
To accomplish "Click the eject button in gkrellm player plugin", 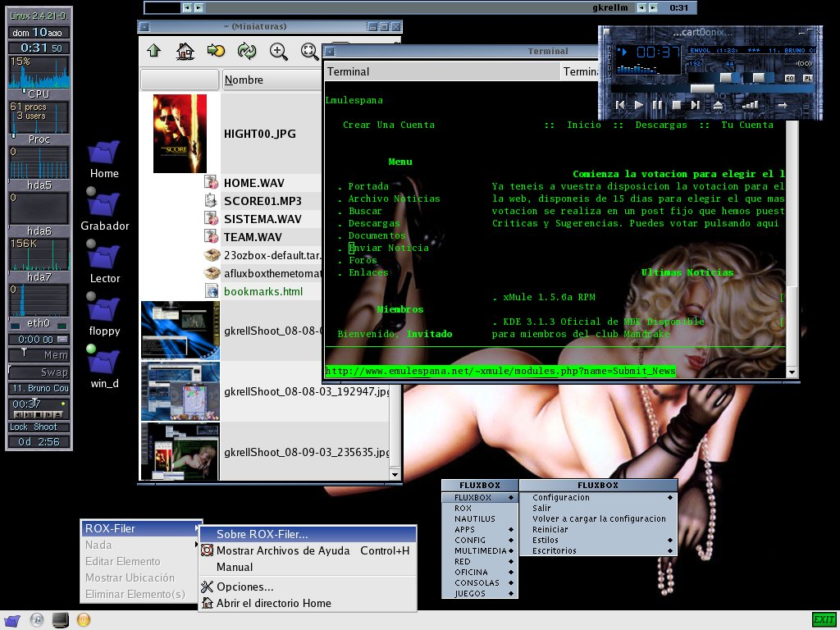I will pyautogui.click(x=58, y=414).
